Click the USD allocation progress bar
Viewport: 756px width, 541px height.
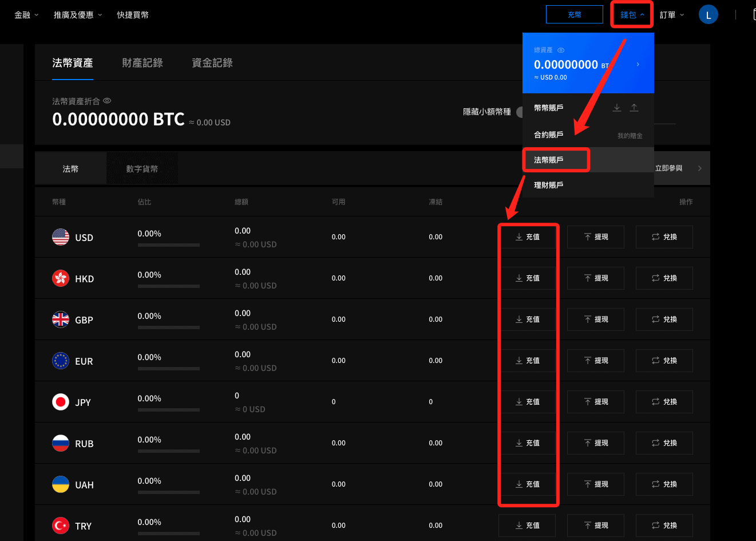click(168, 244)
